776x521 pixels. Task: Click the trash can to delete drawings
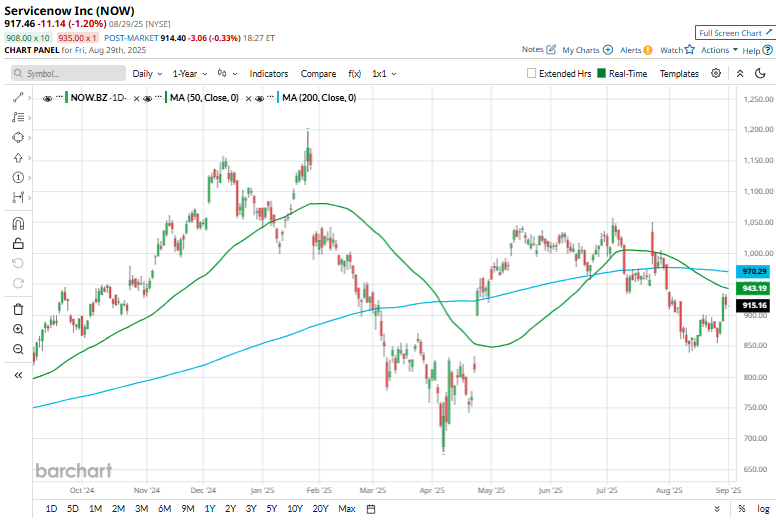pyautogui.click(x=18, y=309)
